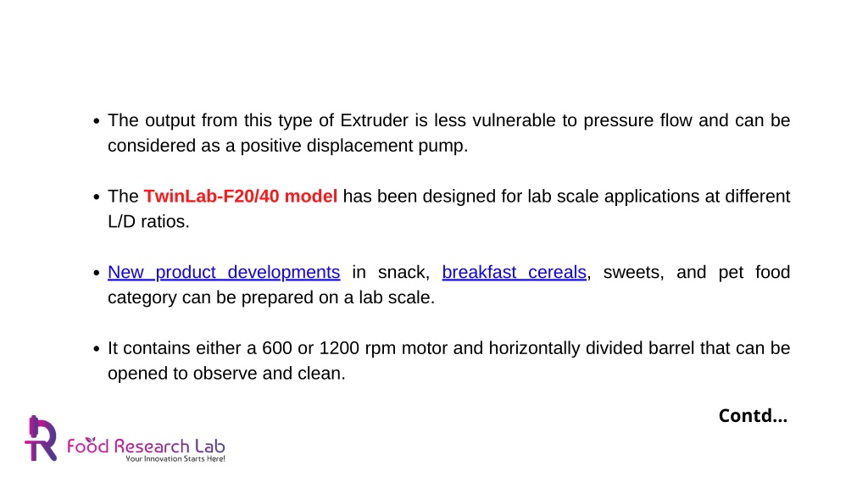Click the Food Research Lab logo text
The width and height of the screenshot is (868, 488).
coord(146,446)
